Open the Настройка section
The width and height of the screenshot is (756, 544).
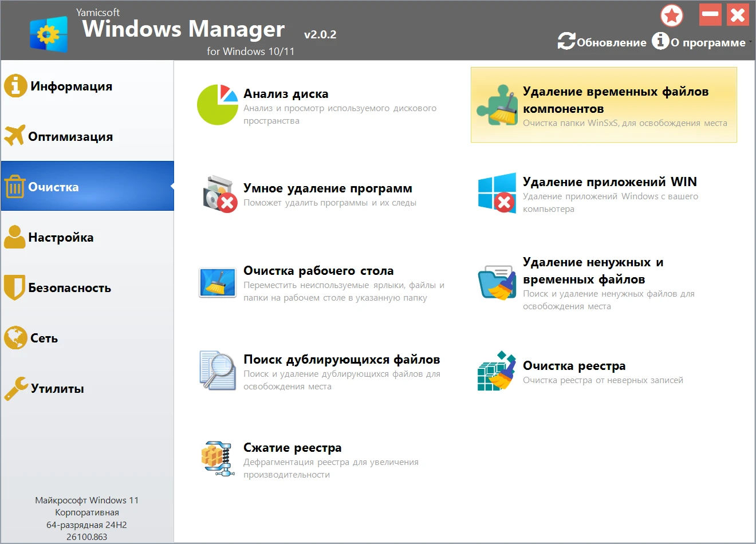click(x=87, y=237)
